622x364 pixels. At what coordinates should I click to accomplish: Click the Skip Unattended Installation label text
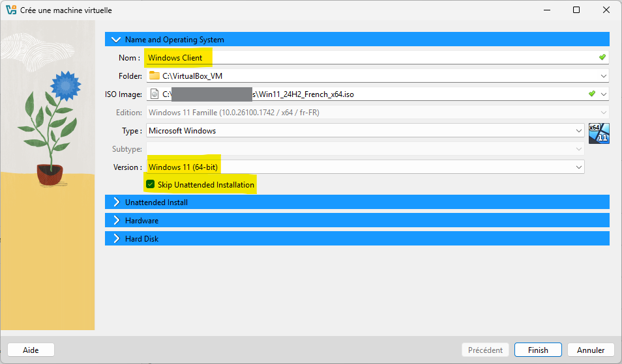(206, 184)
